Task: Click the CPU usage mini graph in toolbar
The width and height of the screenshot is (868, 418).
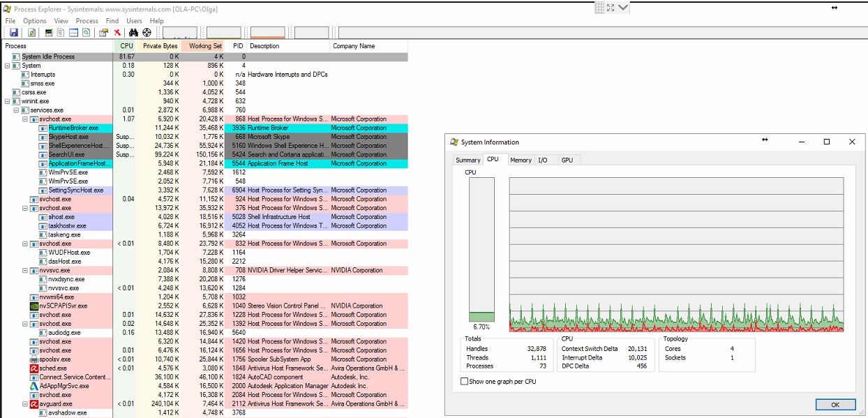Action: point(180,33)
